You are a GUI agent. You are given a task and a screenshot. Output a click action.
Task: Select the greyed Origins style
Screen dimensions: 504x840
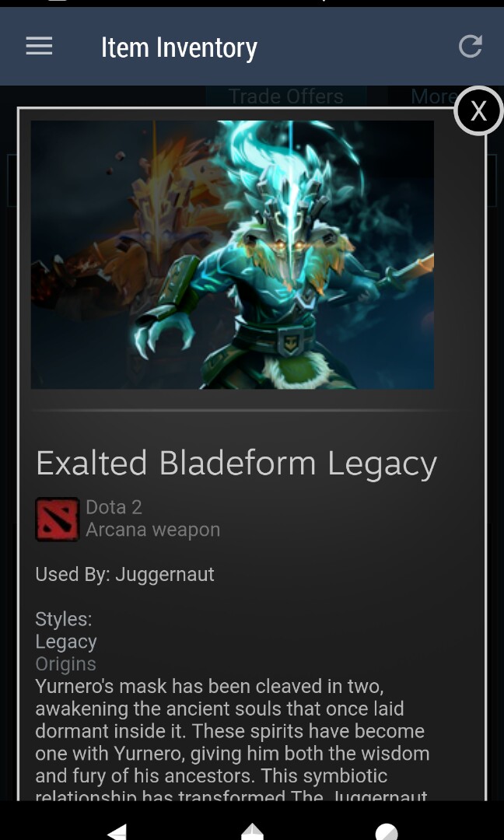[x=65, y=663]
